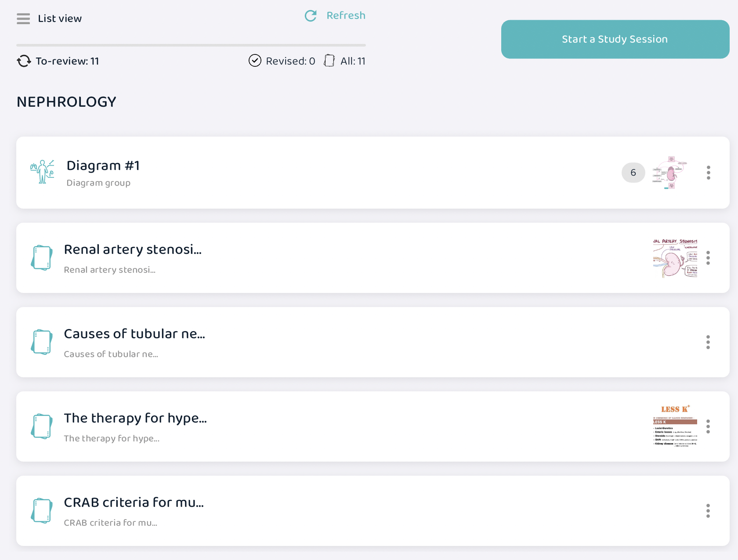This screenshot has width=738, height=560.
Task: Click the Causes of tubular ne... grey subtitle
Action: 111,354
